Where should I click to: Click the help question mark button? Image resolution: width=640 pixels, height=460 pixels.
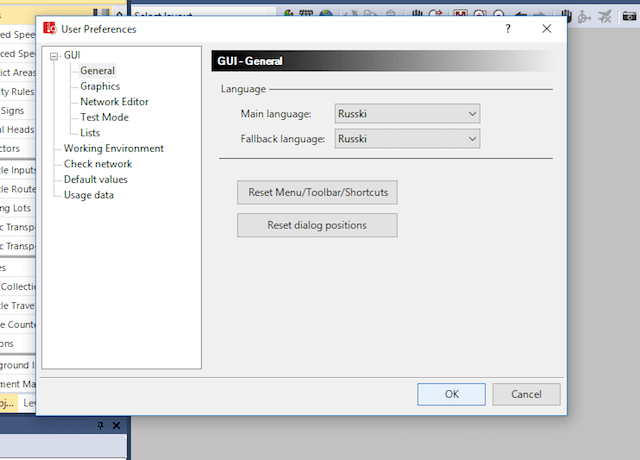508,29
